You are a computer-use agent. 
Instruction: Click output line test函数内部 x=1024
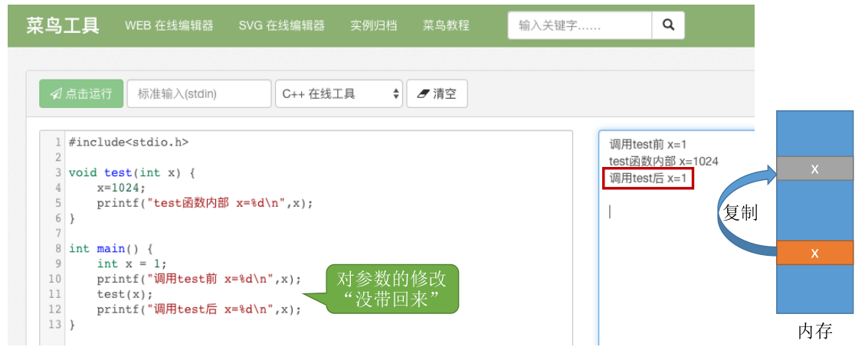tap(663, 161)
